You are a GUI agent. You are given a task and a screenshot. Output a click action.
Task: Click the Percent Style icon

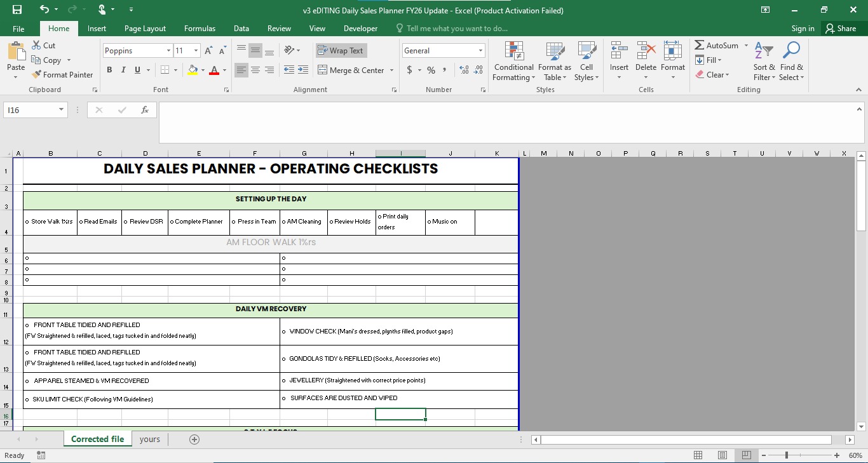(431, 70)
